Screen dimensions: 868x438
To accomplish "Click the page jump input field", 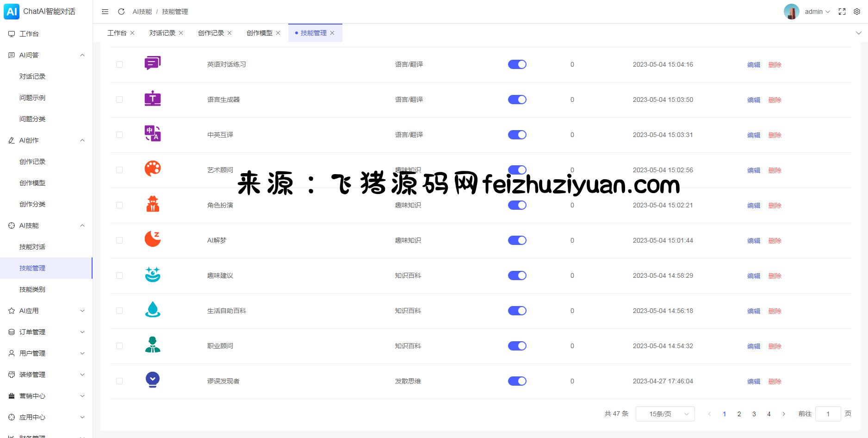I will [x=828, y=414].
